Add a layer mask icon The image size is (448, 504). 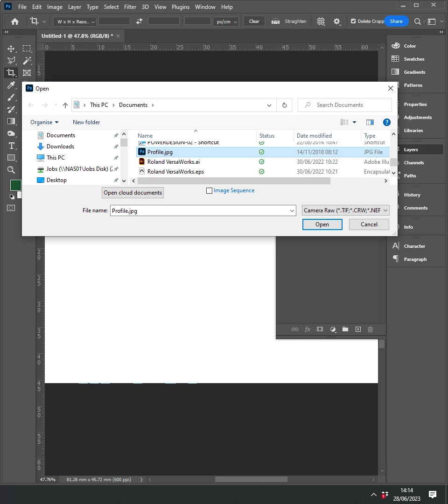pyautogui.click(x=320, y=329)
